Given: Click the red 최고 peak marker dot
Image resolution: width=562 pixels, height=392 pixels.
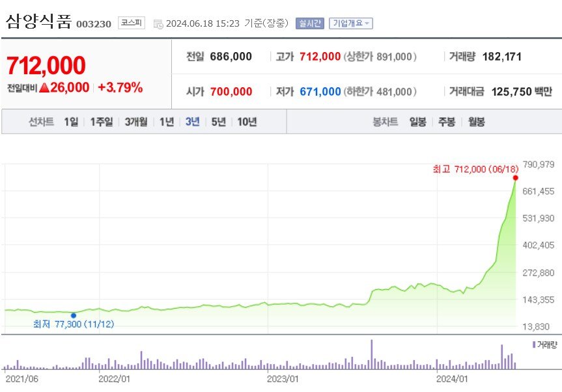Looking at the screenshot, I should coord(515,177).
